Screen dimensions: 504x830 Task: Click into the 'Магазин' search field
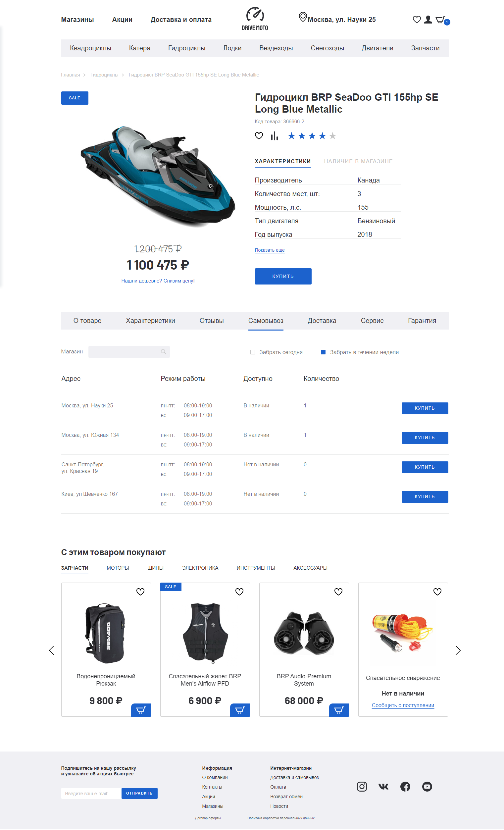point(129,352)
